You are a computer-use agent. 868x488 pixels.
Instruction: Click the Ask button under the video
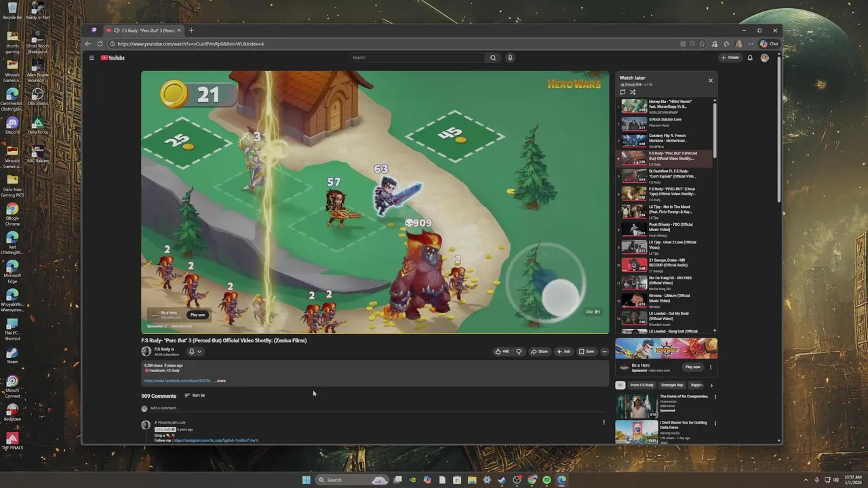(564, 351)
